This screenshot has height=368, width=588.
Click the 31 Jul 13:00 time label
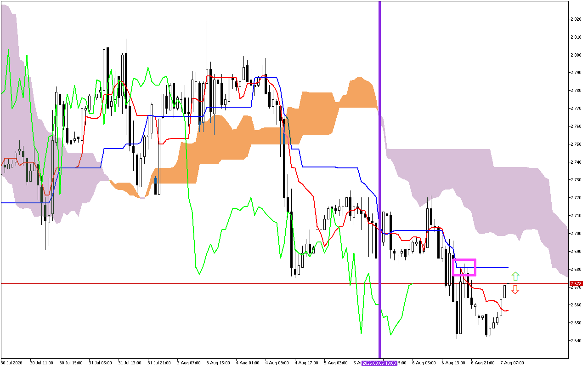[129, 363]
